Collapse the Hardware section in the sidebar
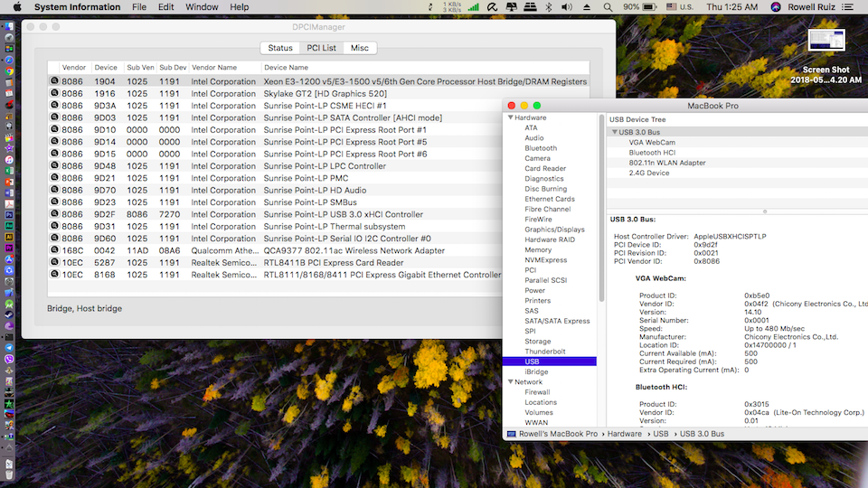This screenshot has width=868, height=488. (x=510, y=117)
